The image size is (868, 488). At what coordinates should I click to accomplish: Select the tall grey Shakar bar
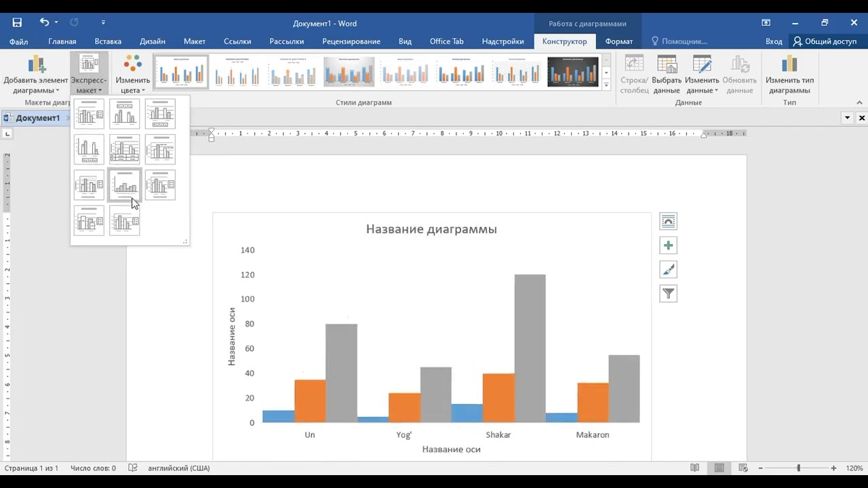coord(530,348)
